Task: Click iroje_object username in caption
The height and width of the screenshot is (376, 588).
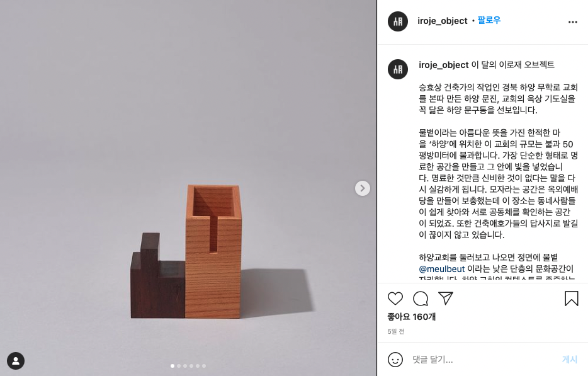Action: point(444,65)
